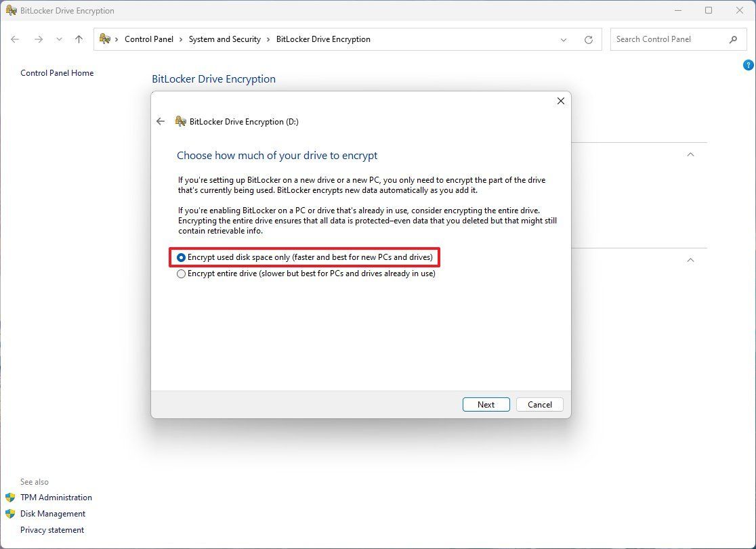This screenshot has width=756, height=549.
Task: Collapse the lower section with its chevron
Action: (x=690, y=260)
